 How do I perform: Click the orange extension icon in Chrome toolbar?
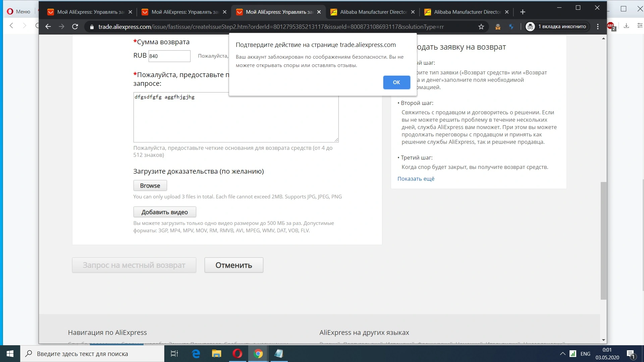pos(498,27)
